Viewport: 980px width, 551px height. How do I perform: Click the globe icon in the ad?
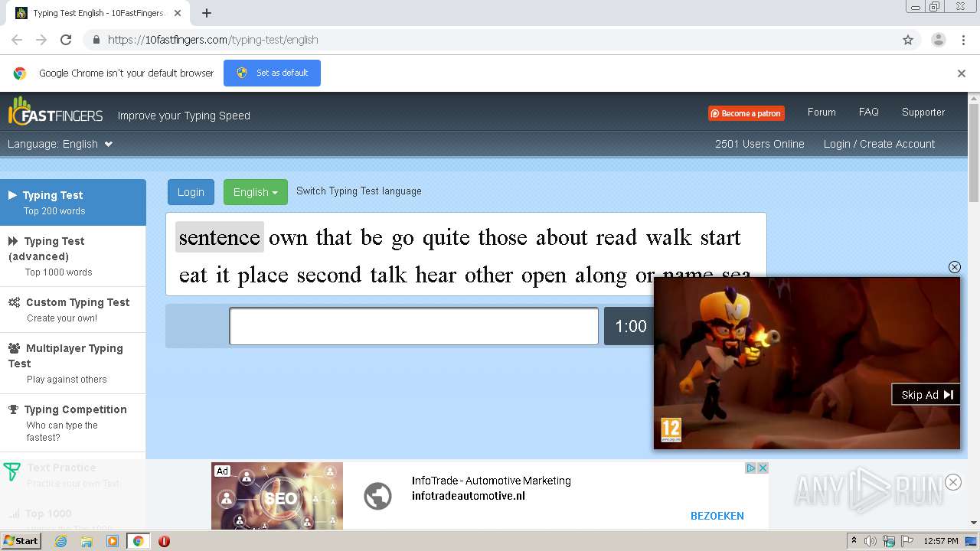377,496
